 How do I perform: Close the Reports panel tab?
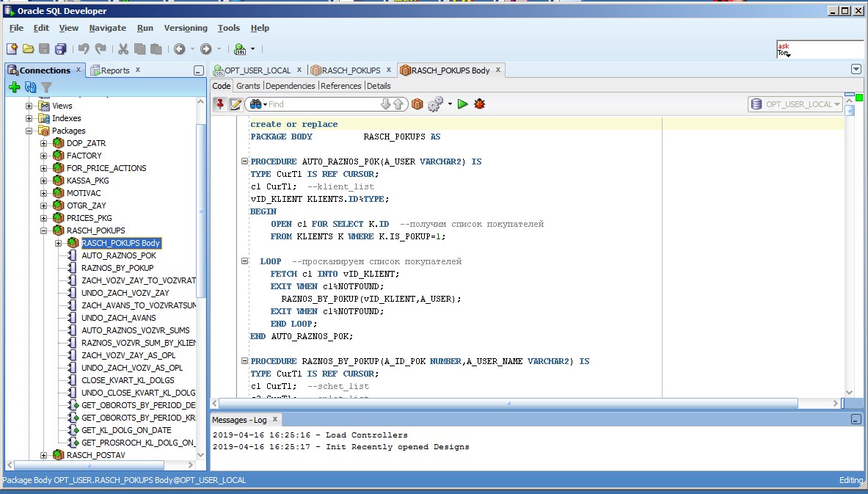137,70
